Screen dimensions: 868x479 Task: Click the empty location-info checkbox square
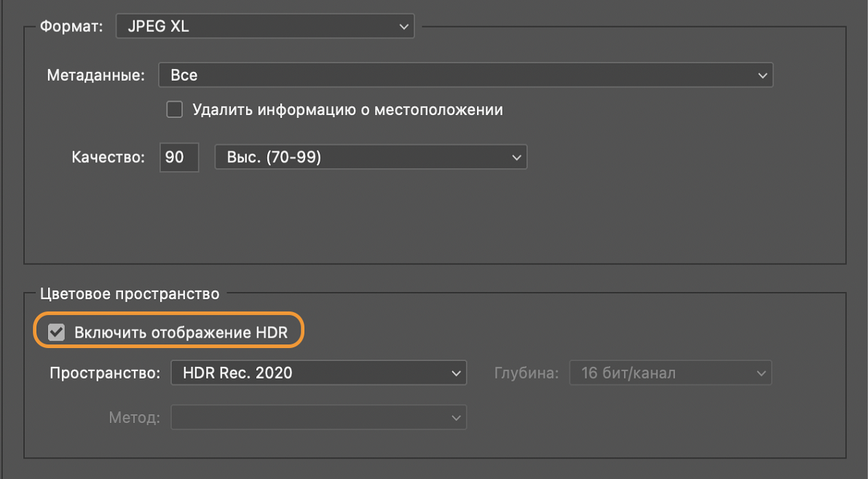(x=174, y=109)
